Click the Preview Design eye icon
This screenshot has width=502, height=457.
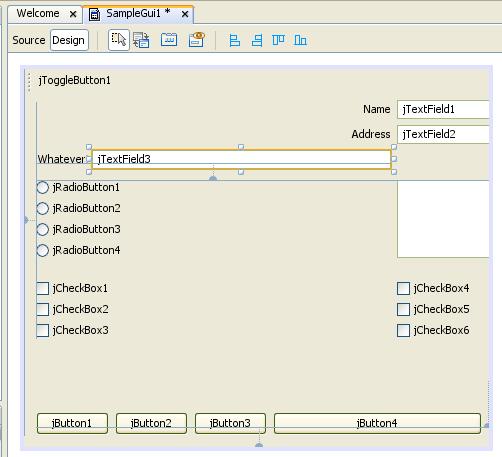(196, 40)
